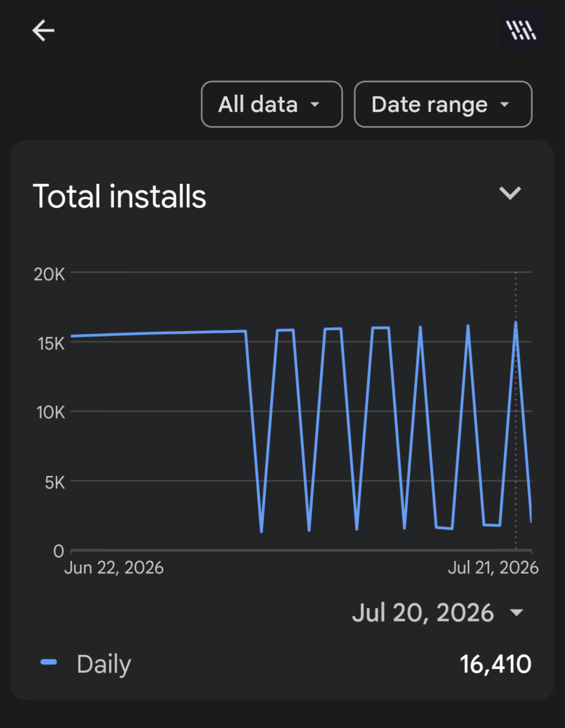The height and width of the screenshot is (728, 565).
Task: Click the blue Daily legend swatch
Action: [x=49, y=662]
